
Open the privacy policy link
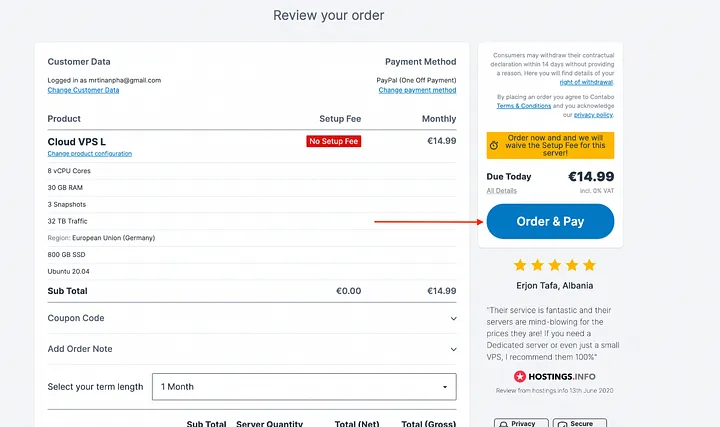(x=593, y=115)
